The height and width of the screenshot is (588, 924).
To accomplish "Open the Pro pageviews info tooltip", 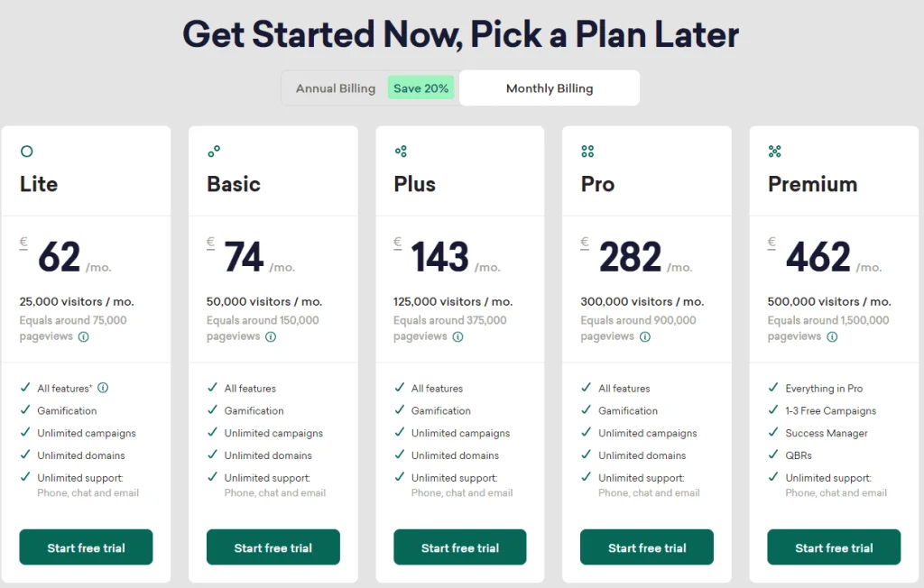I will tap(644, 336).
